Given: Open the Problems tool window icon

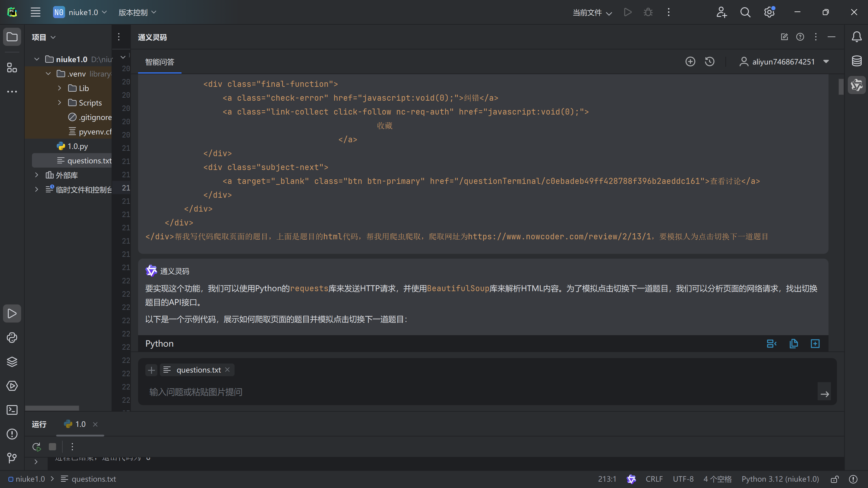Looking at the screenshot, I should point(12,434).
